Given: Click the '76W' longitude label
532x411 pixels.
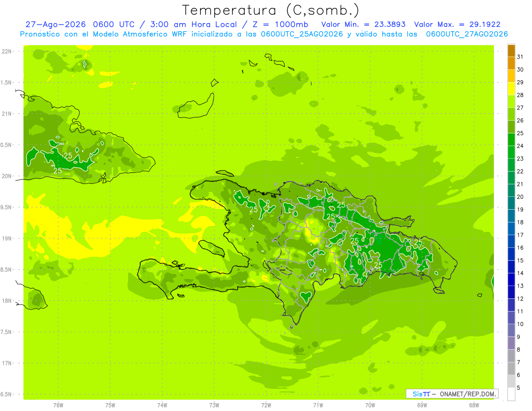Looking at the screenshot, I should click(58, 405).
